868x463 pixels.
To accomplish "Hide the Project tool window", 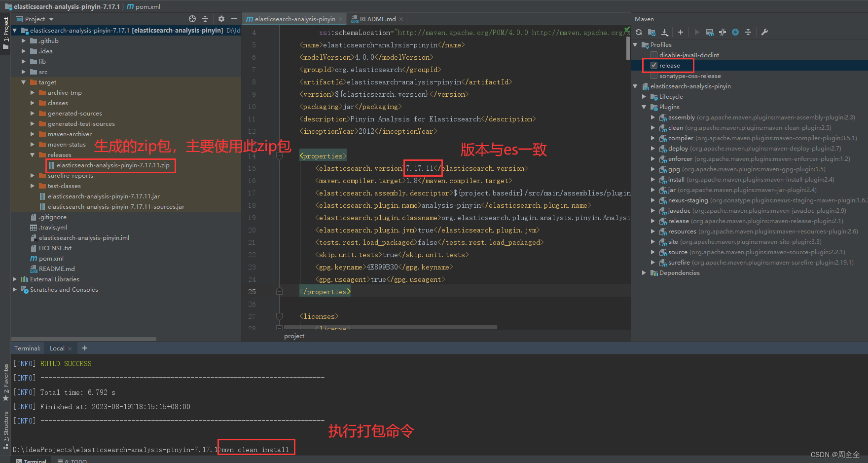I will click(234, 19).
